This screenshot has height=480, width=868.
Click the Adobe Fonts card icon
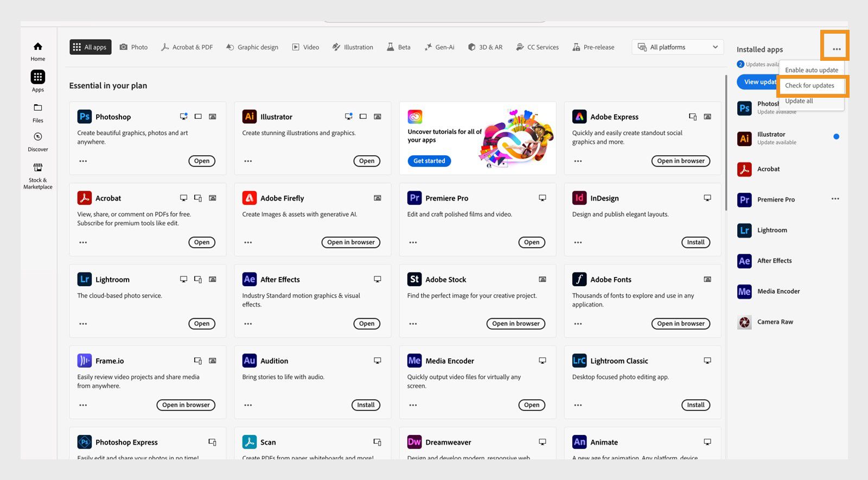[579, 279]
